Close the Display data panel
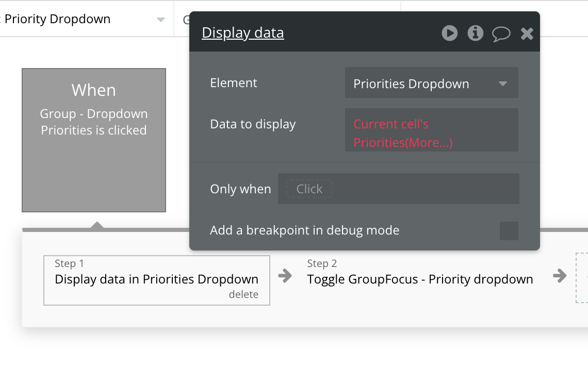Image resolution: width=588 pixels, height=367 pixels. (527, 34)
